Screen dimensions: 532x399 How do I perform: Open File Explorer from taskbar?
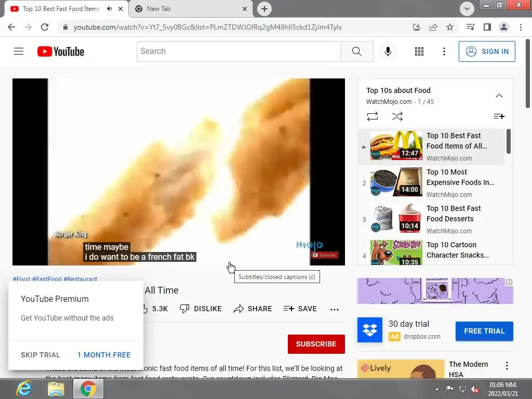pyautogui.click(x=56, y=389)
